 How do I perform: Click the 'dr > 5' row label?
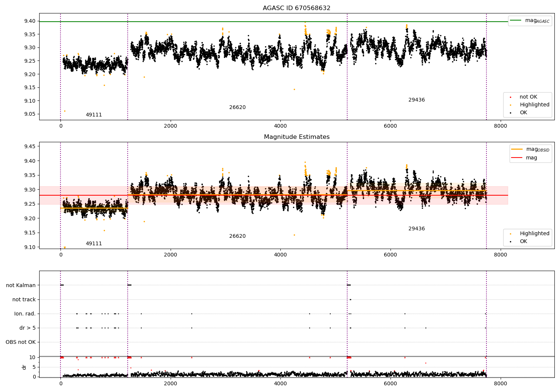point(28,328)
